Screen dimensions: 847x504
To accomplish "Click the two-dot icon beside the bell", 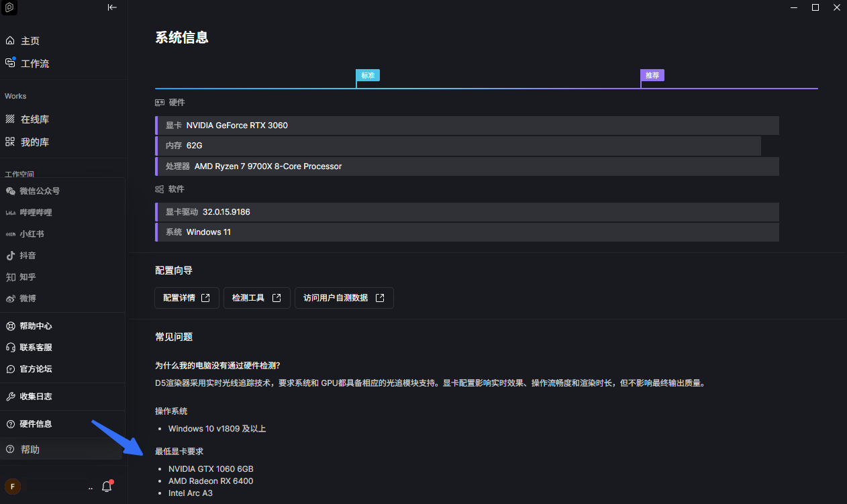I will point(90,489).
